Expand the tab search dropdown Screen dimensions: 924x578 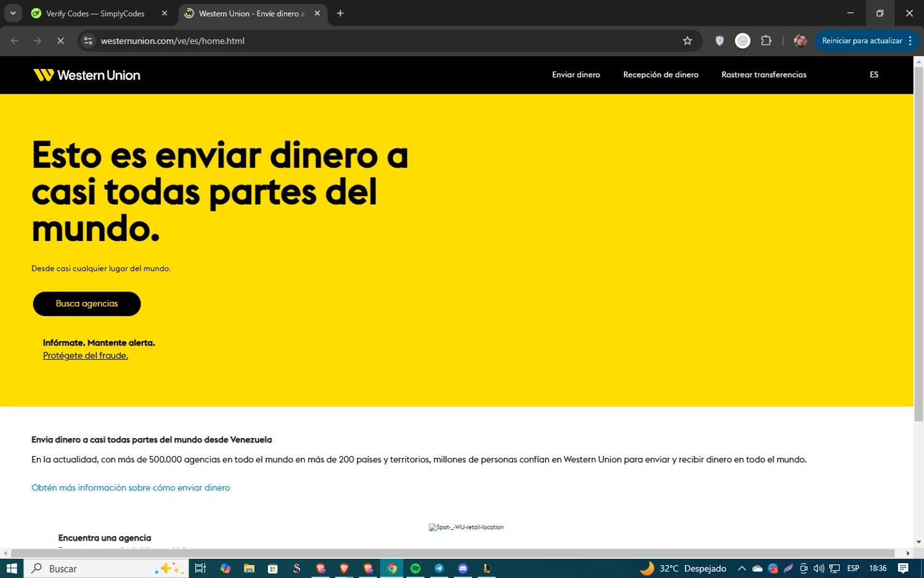[13, 13]
